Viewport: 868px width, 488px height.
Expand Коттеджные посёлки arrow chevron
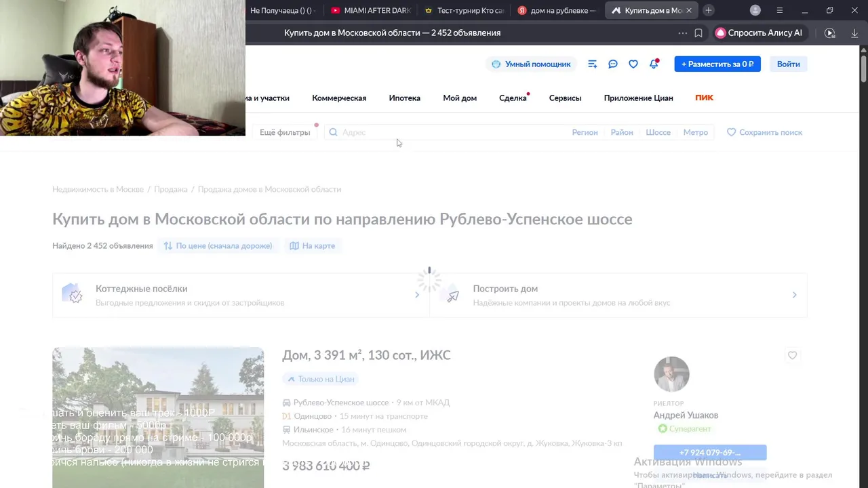[x=417, y=295]
